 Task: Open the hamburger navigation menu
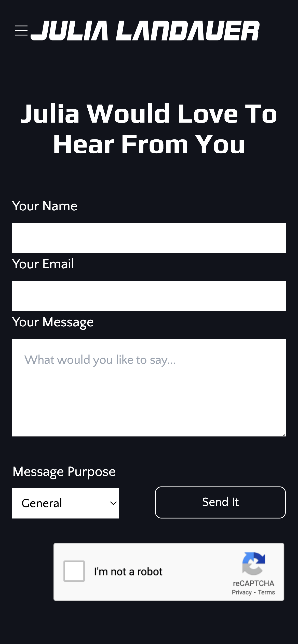click(21, 31)
